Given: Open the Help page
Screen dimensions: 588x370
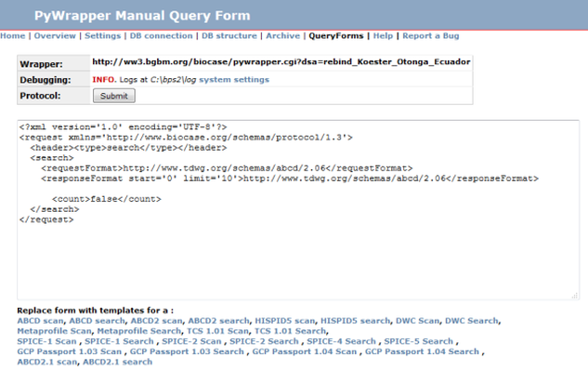Looking at the screenshot, I should (x=383, y=35).
